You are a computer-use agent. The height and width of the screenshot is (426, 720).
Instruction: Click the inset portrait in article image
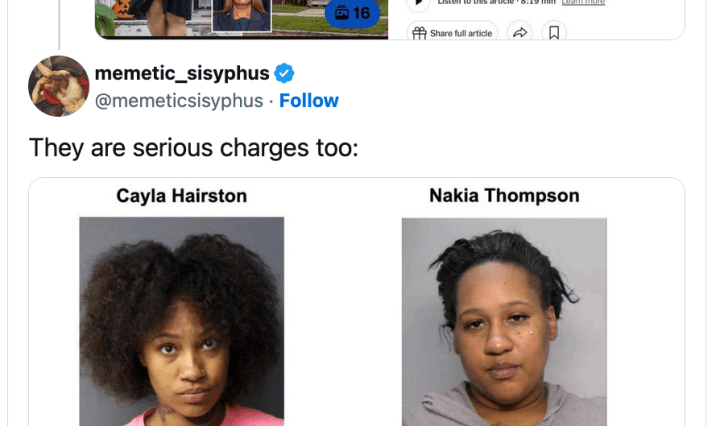click(x=242, y=16)
